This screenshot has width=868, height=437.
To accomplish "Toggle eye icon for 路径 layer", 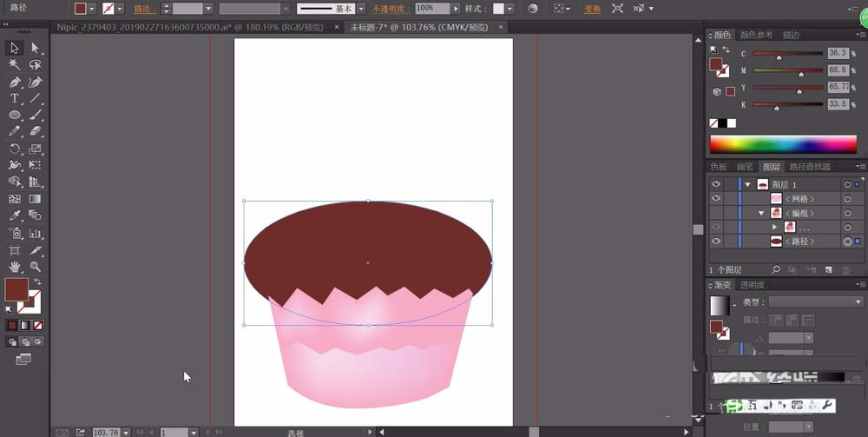I will click(716, 241).
